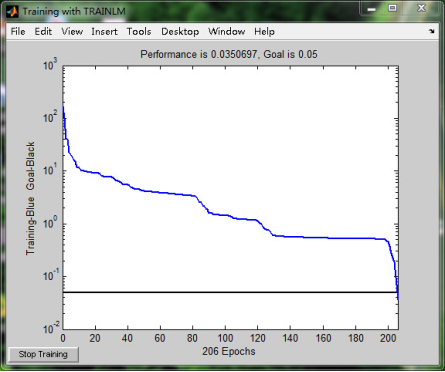Image resolution: width=445 pixels, height=372 pixels.
Task: Click the x-axis tick label 20
Action: click(95, 338)
